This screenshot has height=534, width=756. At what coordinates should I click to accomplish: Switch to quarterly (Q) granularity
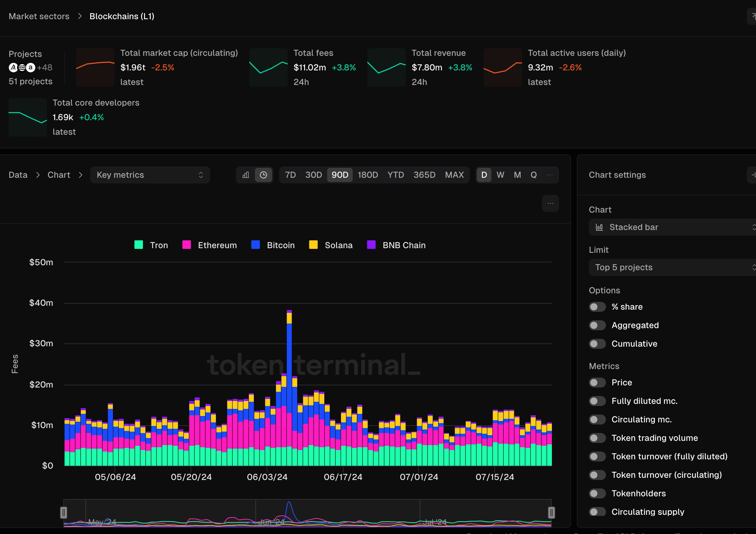[x=534, y=175]
